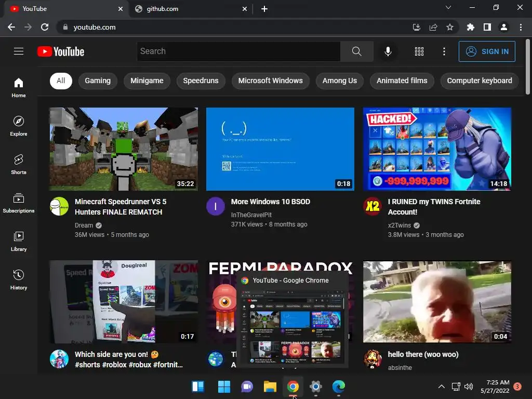This screenshot has height=399, width=532.
Task: Start voice search with microphone icon
Action: click(x=388, y=51)
